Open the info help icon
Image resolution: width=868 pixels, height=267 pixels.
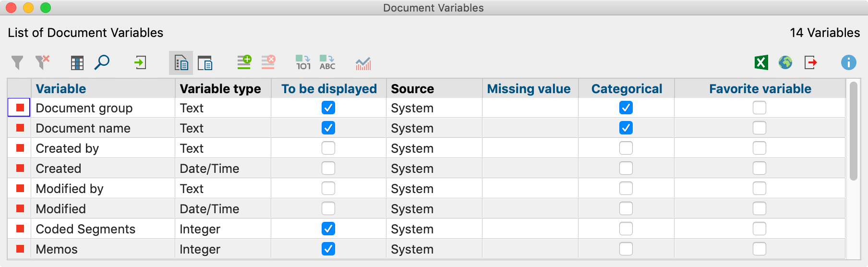pyautogui.click(x=848, y=62)
